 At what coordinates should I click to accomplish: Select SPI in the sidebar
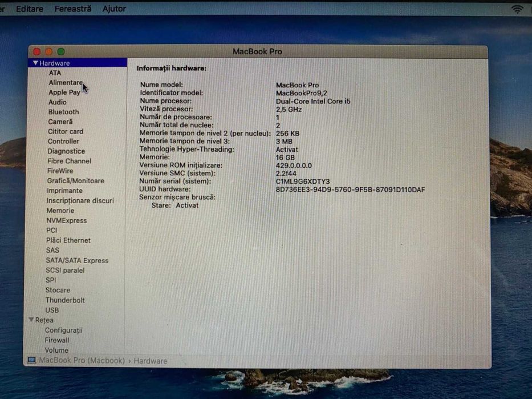click(51, 280)
